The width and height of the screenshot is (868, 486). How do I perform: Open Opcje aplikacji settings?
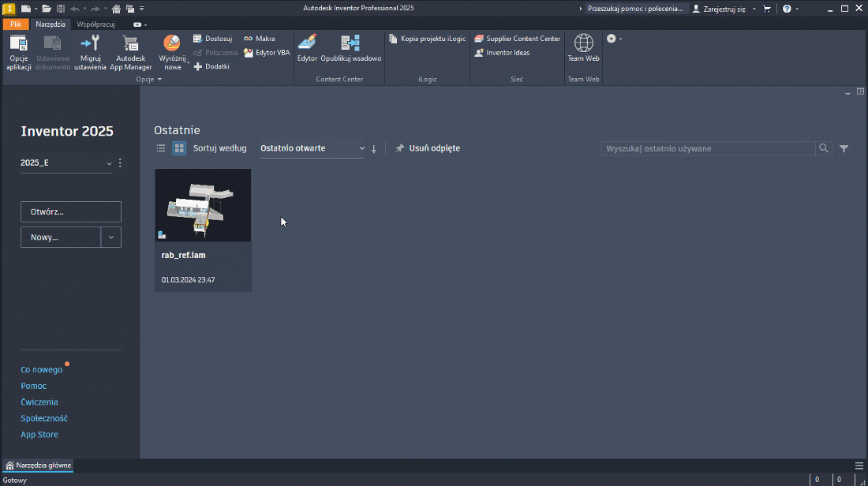tap(18, 52)
